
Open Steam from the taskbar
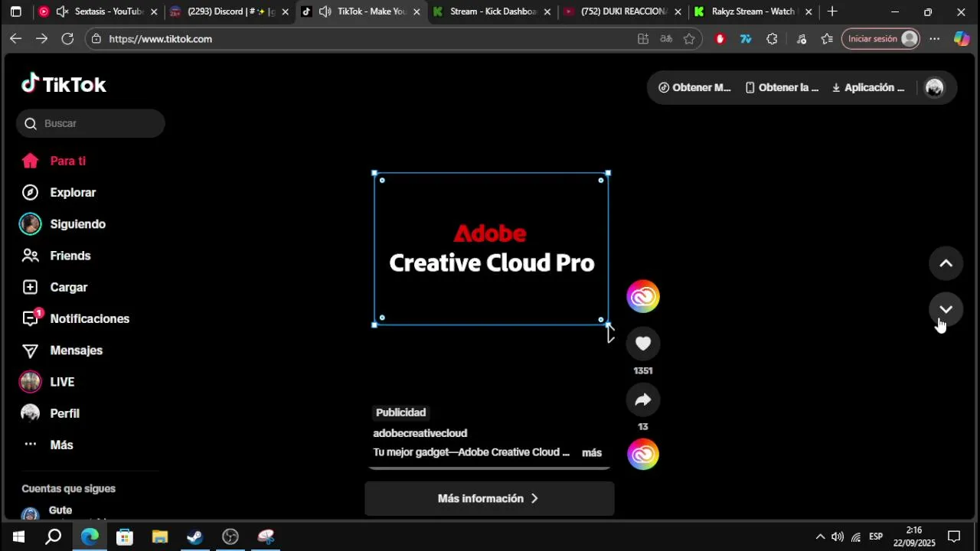pos(195,536)
